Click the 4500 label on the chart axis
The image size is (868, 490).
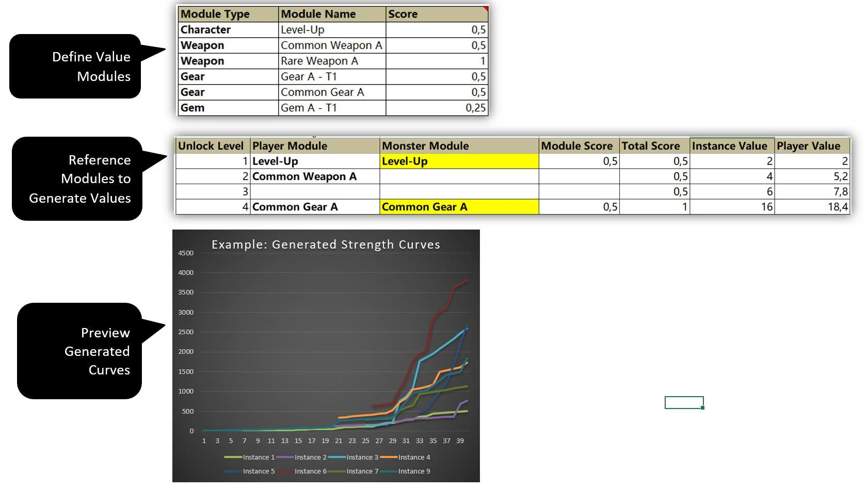[186, 253]
